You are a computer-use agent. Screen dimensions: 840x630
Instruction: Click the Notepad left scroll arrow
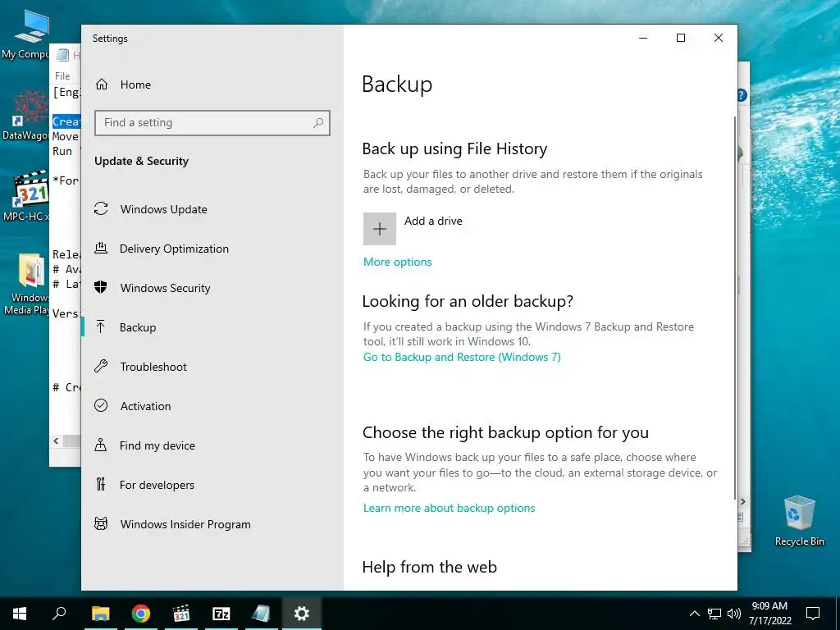pos(56,441)
